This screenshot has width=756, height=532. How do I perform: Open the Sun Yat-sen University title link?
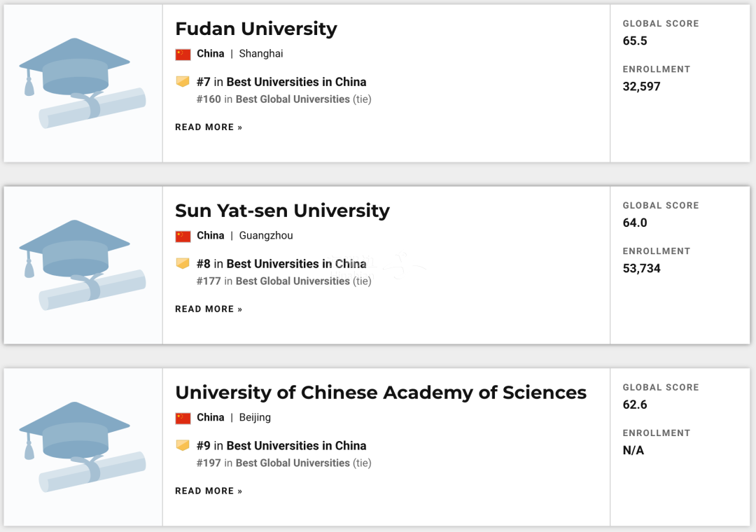[282, 211]
